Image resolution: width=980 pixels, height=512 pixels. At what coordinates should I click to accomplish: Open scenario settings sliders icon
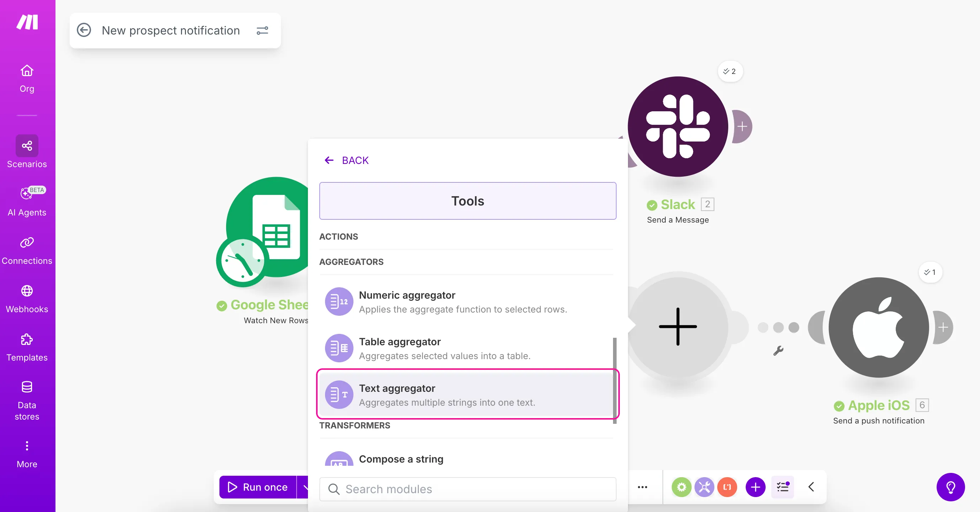[x=262, y=31]
